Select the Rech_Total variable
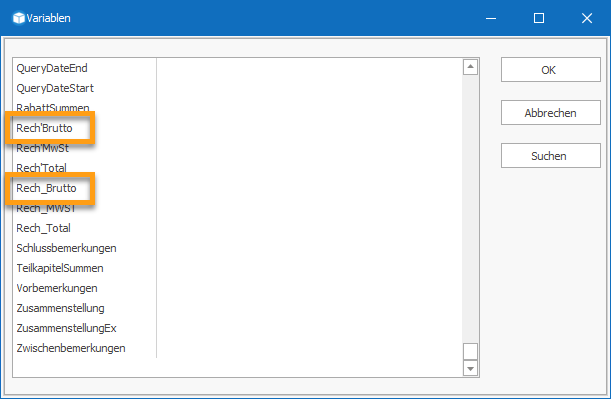The width and height of the screenshot is (611, 399). (43, 228)
